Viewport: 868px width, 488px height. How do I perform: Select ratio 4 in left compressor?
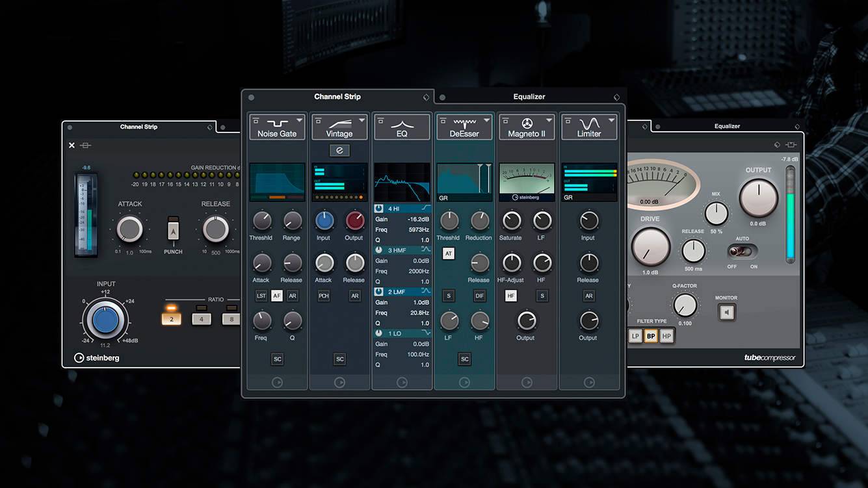click(202, 318)
